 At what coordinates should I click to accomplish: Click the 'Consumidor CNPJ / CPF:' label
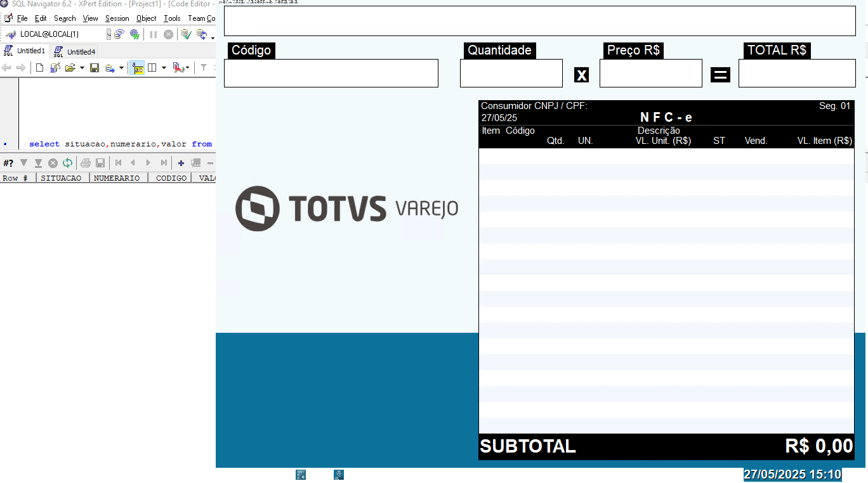pos(534,106)
